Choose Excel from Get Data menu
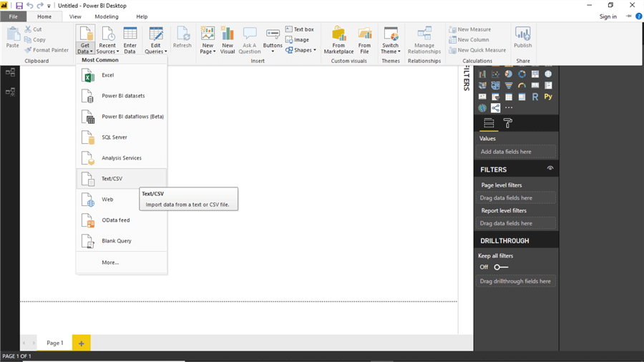 point(122,75)
